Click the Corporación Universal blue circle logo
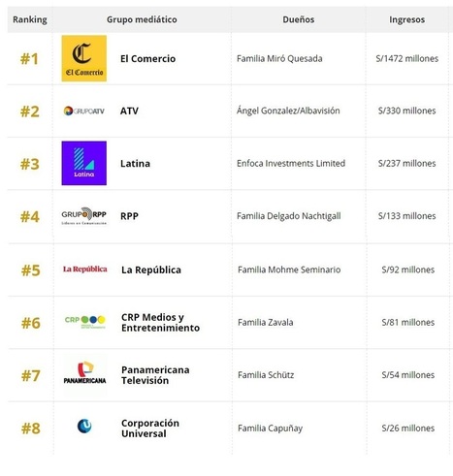The width and height of the screenshot is (453, 476). click(x=84, y=426)
